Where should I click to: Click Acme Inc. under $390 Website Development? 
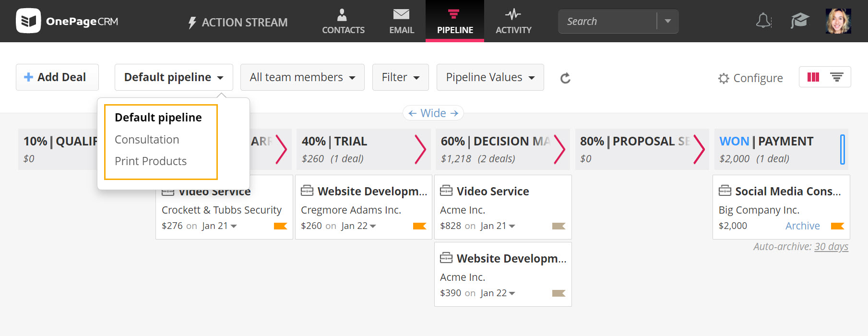pos(463,277)
